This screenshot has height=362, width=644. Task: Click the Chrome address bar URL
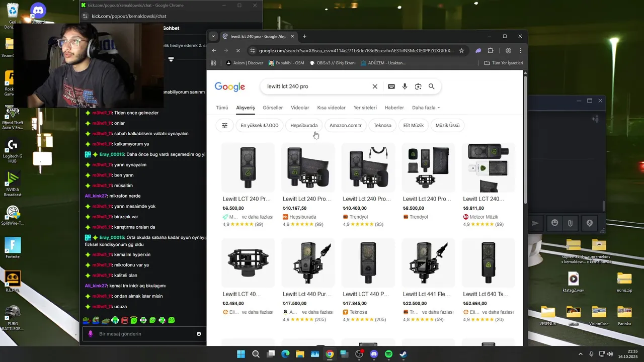356,51
